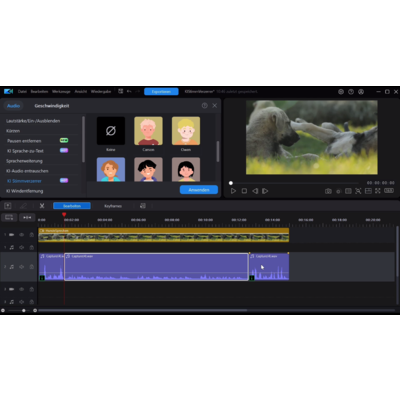Select KI Stimmverzerrer option
The image size is (400, 400).
point(24,181)
